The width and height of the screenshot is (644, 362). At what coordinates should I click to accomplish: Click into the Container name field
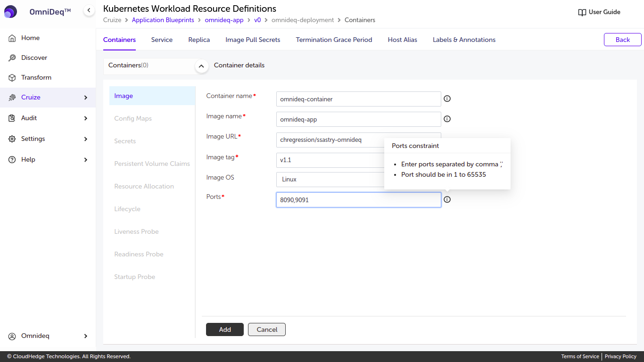pos(358,99)
